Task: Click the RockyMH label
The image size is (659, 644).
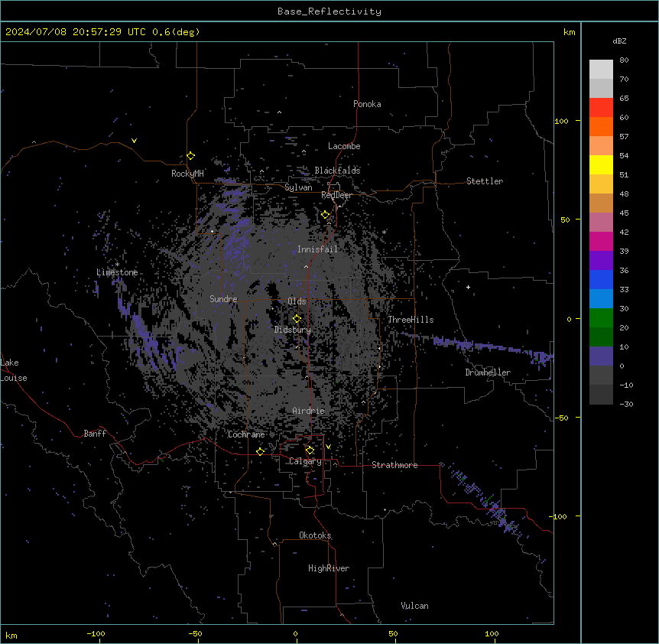Action: pyautogui.click(x=187, y=174)
